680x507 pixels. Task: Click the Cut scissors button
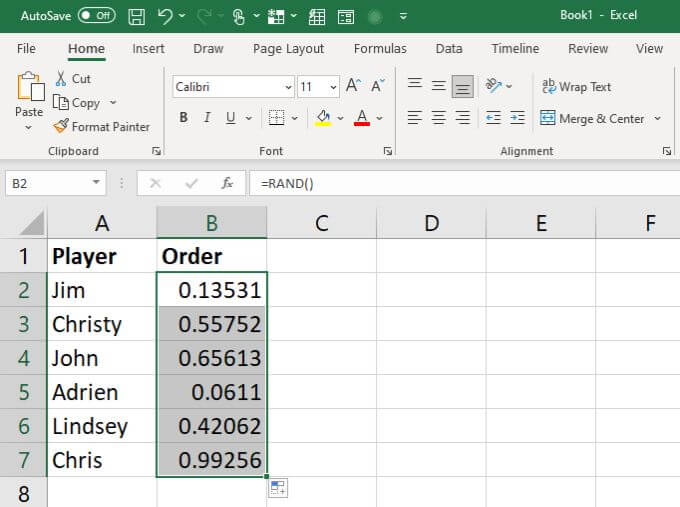coord(73,79)
